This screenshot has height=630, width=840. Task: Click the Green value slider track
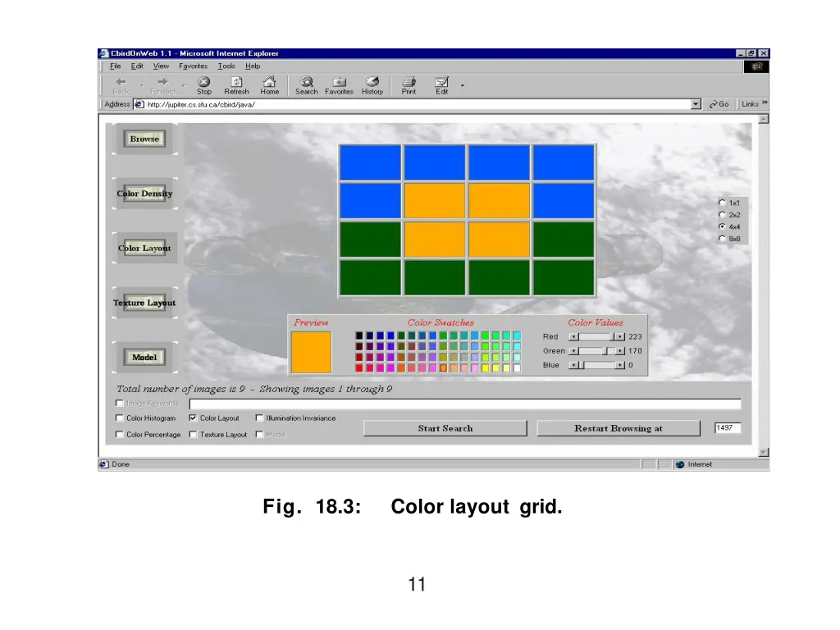(596, 351)
